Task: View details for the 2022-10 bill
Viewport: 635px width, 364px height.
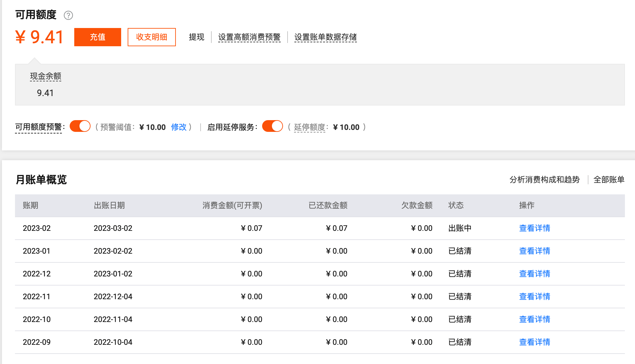Action: point(534,319)
